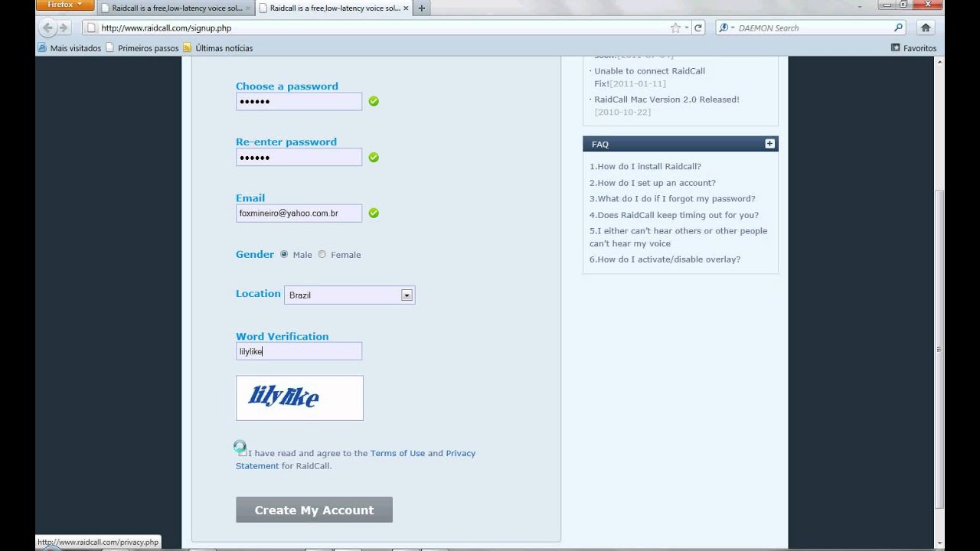This screenshot has width=980, height=551.
Task: Close the second active Raidcall tab
Action: 406,8
